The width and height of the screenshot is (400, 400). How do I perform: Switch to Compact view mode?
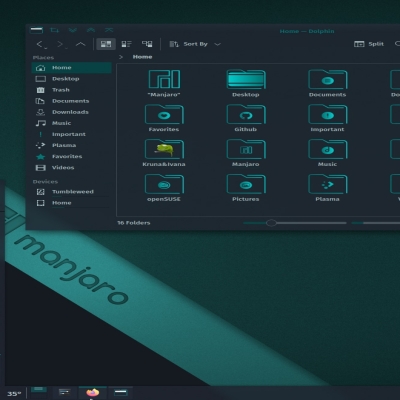[x=126, y=44]
